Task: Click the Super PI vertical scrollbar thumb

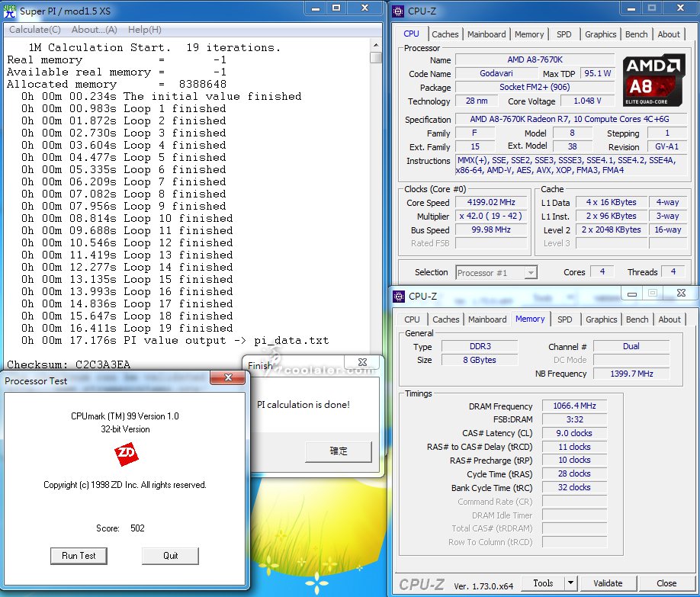Action: (x=376, y=58)
